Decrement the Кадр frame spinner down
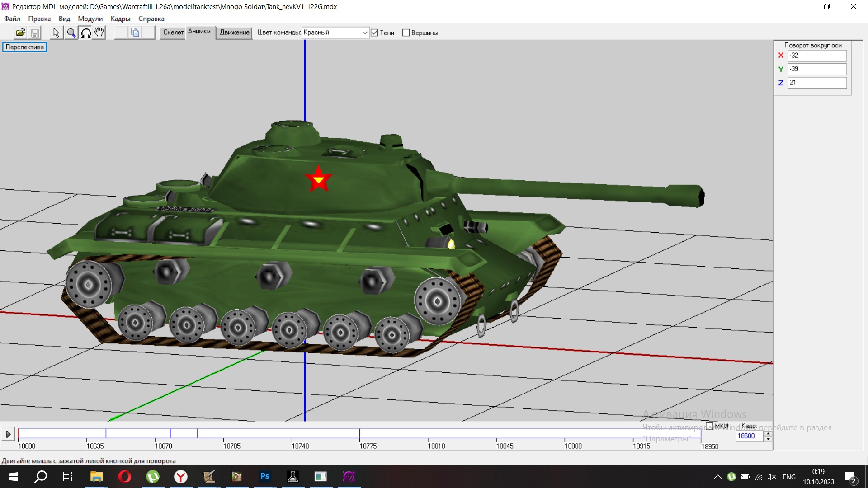This screenshot has height=488, width=868. point(768,439)
